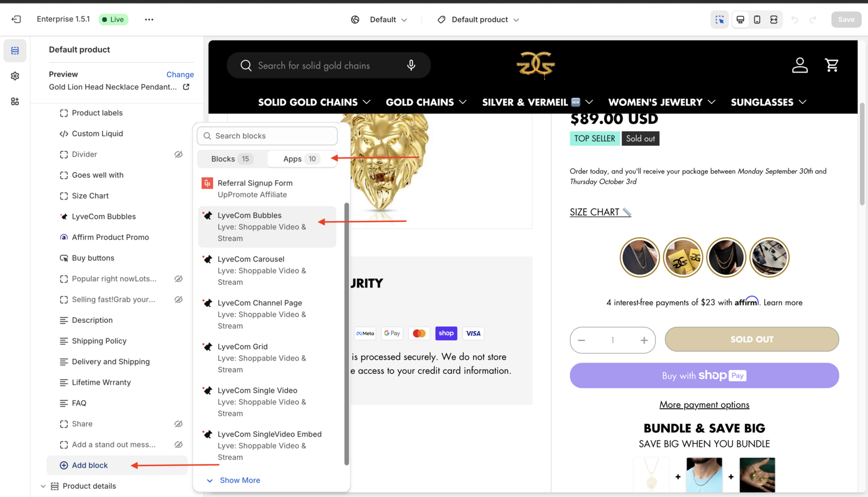The image size is (868, 497).
Task: Select the Apps tab
Action: click(301, 159)
